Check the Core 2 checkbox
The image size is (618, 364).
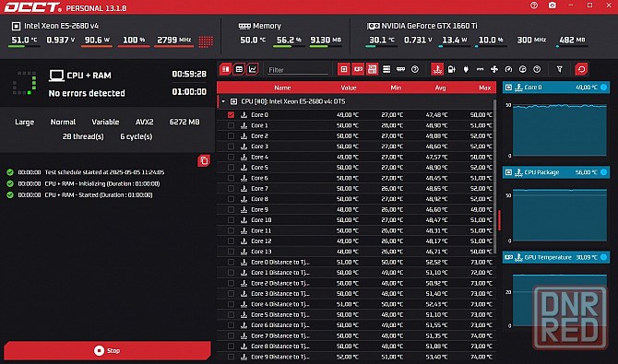(x=231, y=135)
